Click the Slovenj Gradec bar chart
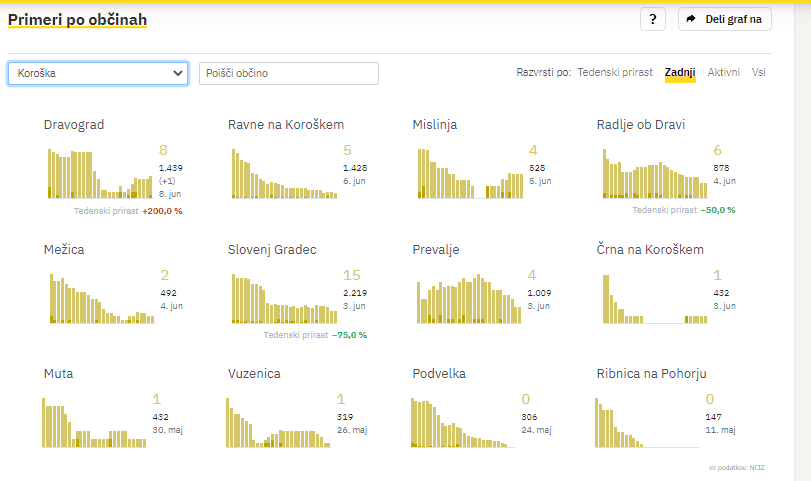This screenshot has height=481, width=811. pos(284,298)
